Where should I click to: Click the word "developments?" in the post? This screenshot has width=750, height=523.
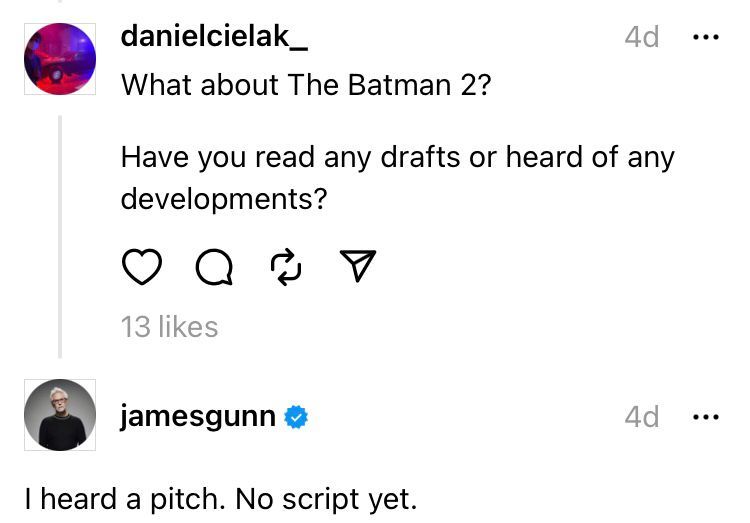224,199
